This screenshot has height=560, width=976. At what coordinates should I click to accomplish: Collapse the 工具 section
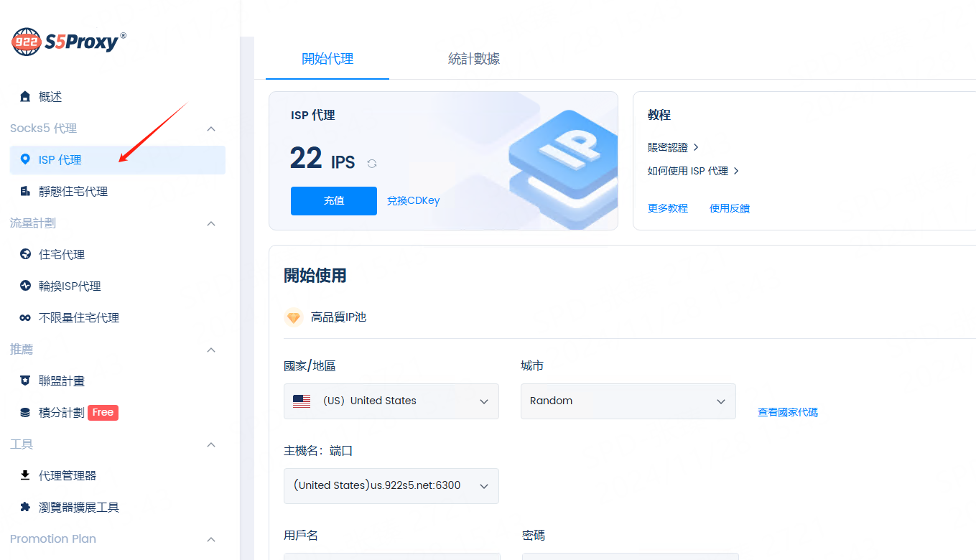(x=211, y=445)
